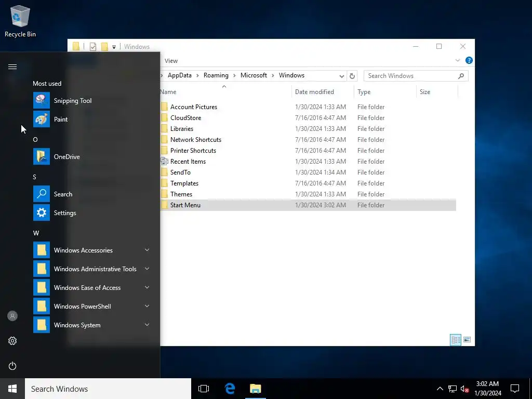Click the search magnifier in Search Windows box

coord(461,76)
